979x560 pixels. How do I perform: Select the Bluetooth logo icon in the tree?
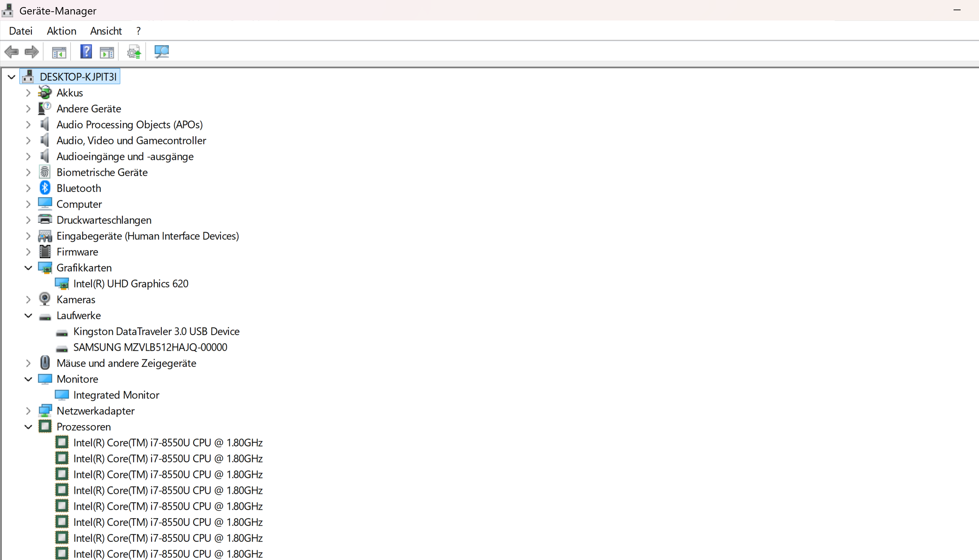45,188
